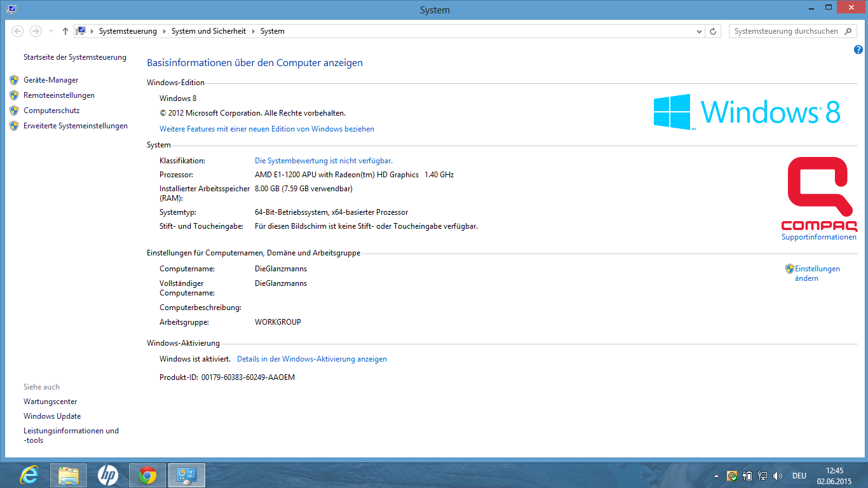868x488 pixels.
Task: Click the 64-Bit-Betriebssystem system type text
Action: [331, 212]
